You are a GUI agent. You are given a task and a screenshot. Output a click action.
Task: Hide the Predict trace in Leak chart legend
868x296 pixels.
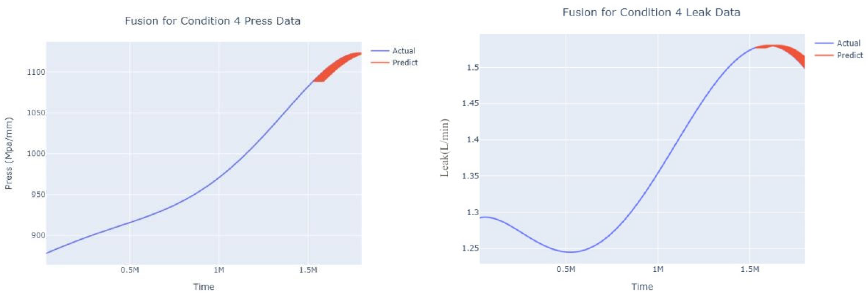[x=850, y=55]
